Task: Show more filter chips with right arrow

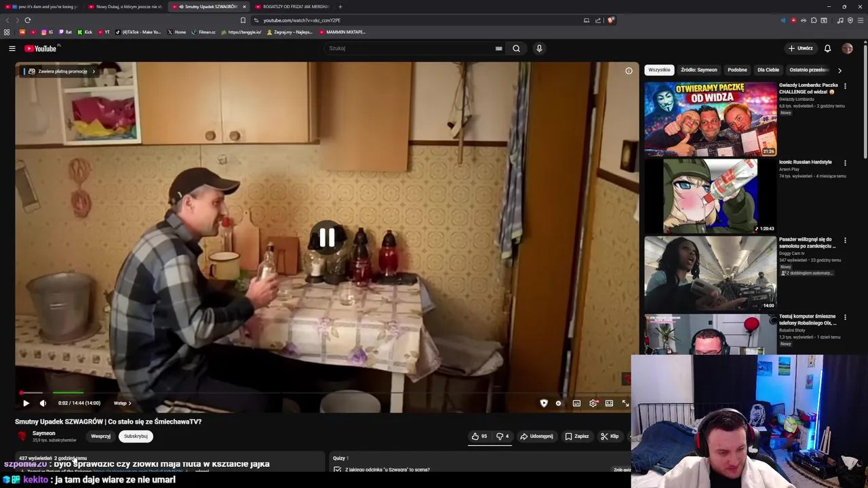Action: (x=840, y=70)
